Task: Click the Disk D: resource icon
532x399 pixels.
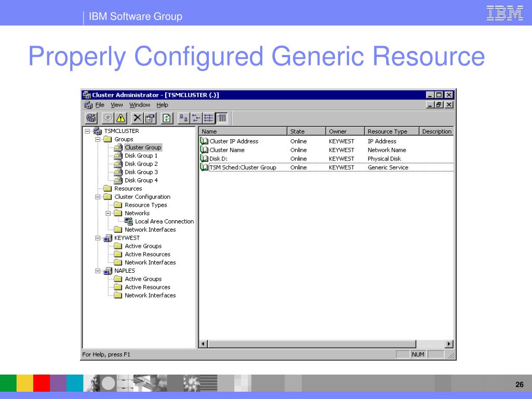Action: [x=204, y=158]
